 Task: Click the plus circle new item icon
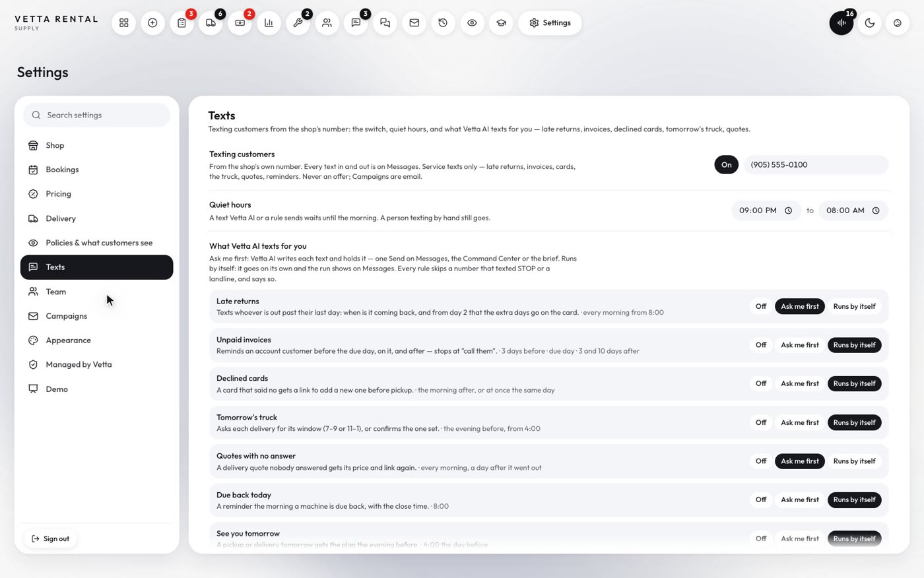152,23
